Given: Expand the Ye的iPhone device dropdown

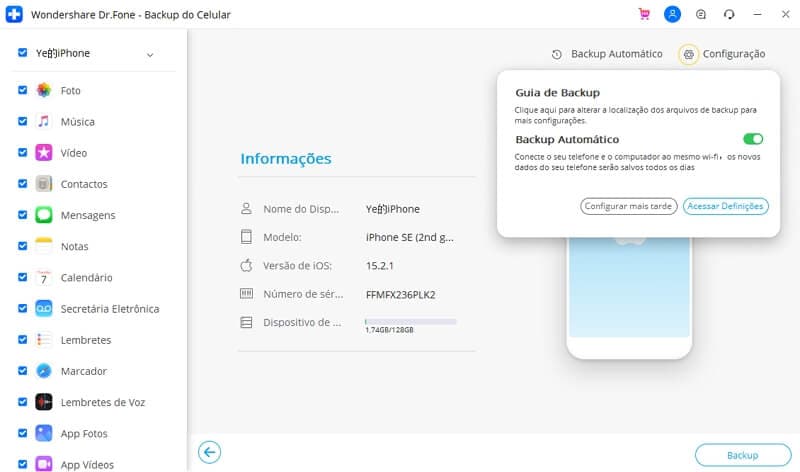Looking at the screenshot, I should [150, 55].
